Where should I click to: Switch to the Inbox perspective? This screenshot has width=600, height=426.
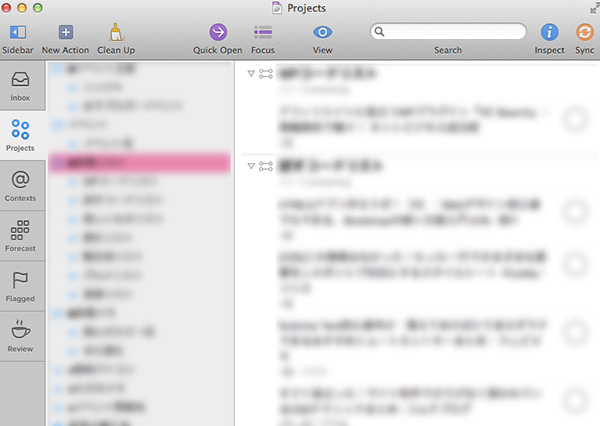point(20,87)
